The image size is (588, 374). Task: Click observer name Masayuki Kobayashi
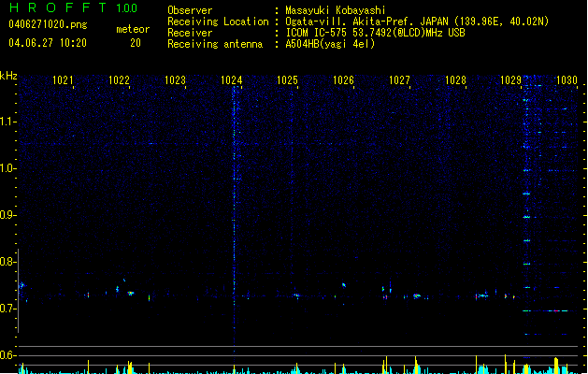pos(336,10)
